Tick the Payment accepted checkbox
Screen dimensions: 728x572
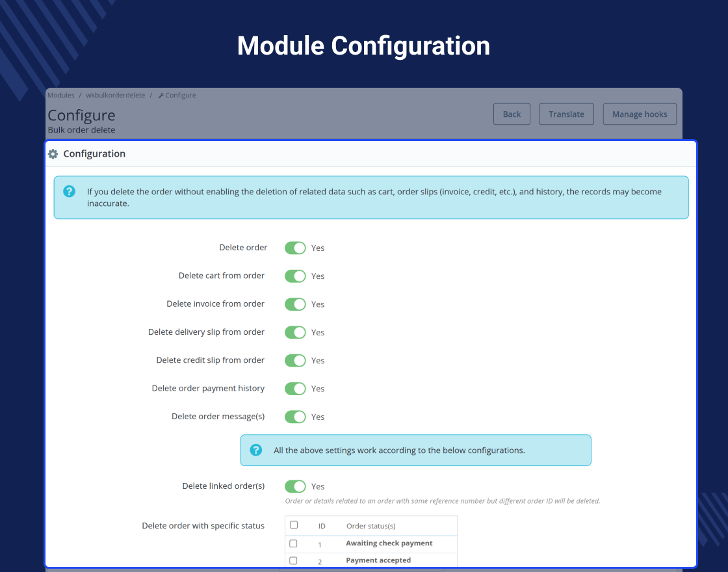point(293,560)
